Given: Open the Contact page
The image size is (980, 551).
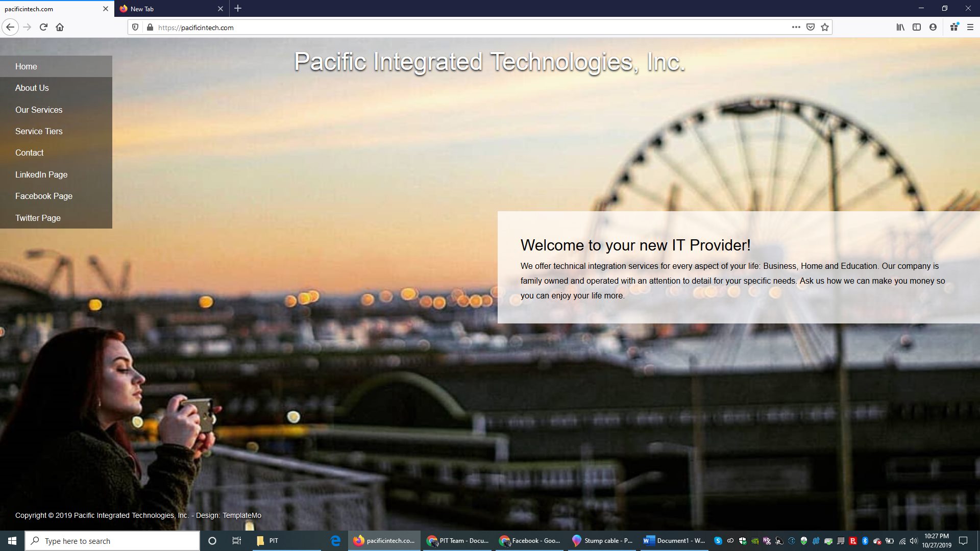Looking at the screenshot, I should coord(56,153).
